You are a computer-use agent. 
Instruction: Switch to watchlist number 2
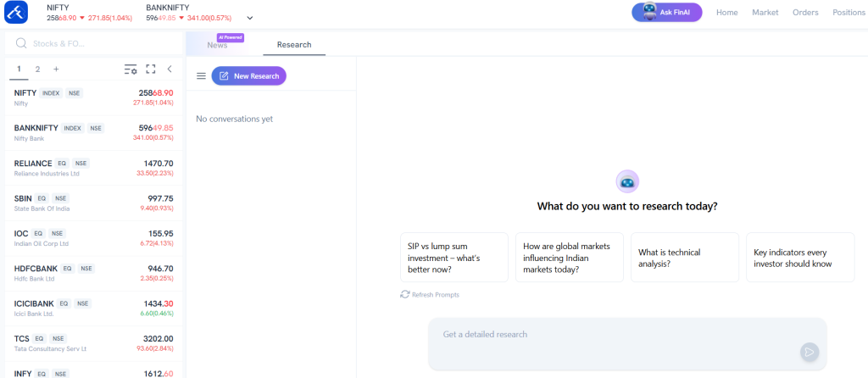click(37, 69)
